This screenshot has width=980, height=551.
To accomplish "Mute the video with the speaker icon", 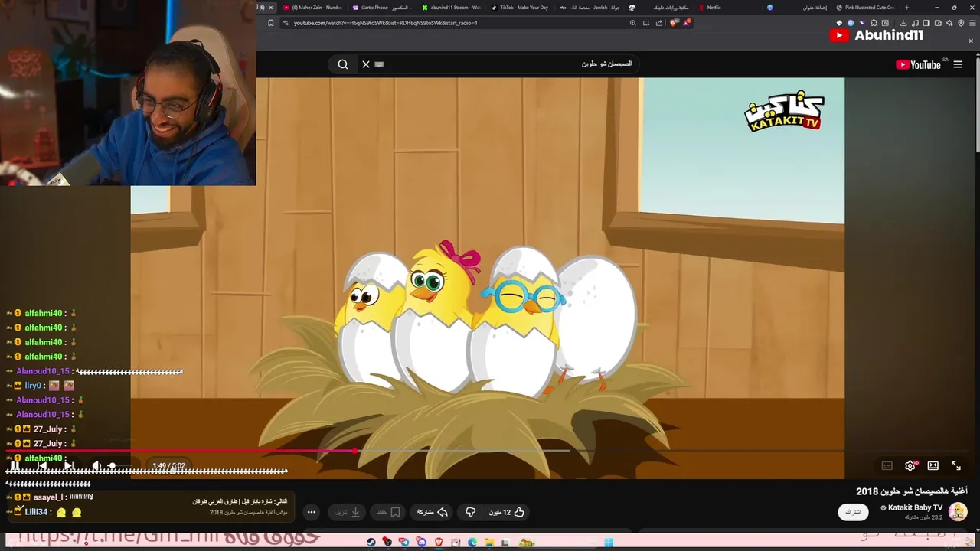I will [96, 465].
